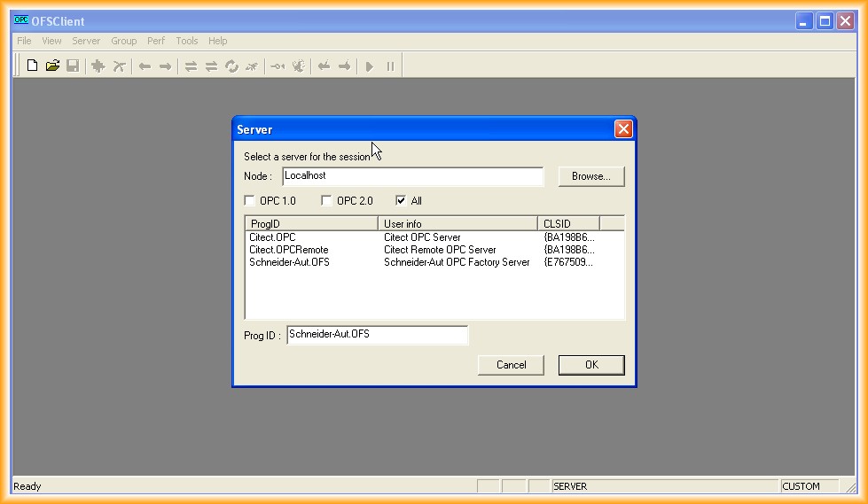The image size is (868, 504).
Task: Click the Open folder toolbar icon
Action: pyautogui.click(x=52, y=66)
